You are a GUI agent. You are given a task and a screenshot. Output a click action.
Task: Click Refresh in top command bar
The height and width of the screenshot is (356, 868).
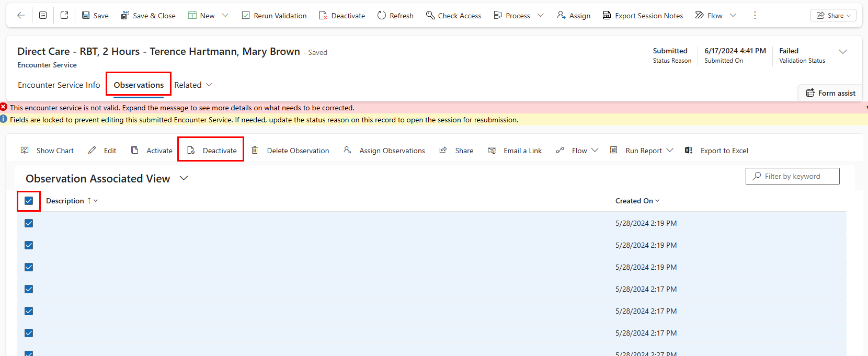point(395,16)
